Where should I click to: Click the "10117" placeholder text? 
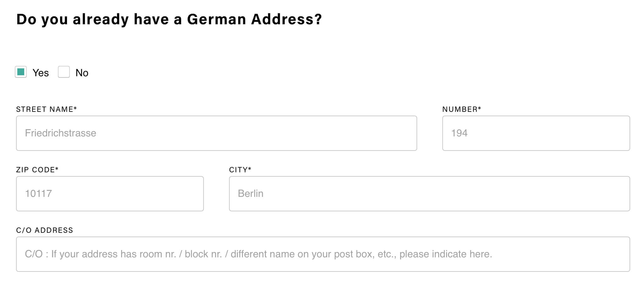pyautogui.click(x=38, y=194)
